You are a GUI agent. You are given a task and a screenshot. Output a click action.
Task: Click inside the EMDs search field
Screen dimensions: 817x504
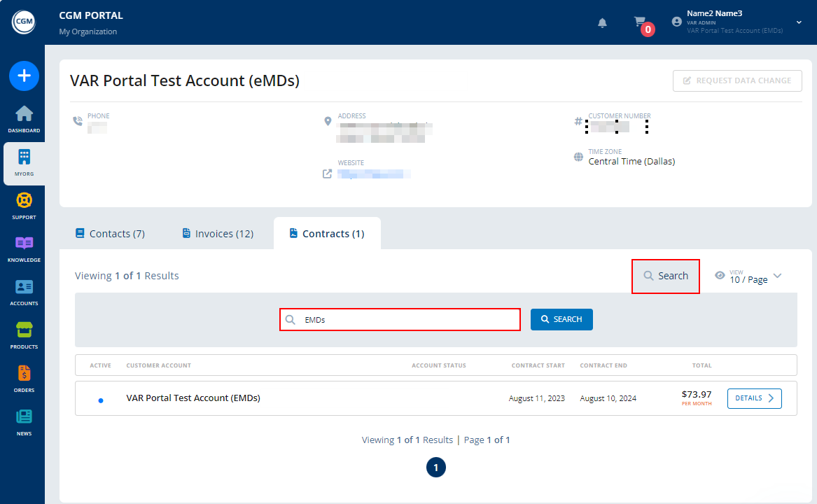[399, 319]
